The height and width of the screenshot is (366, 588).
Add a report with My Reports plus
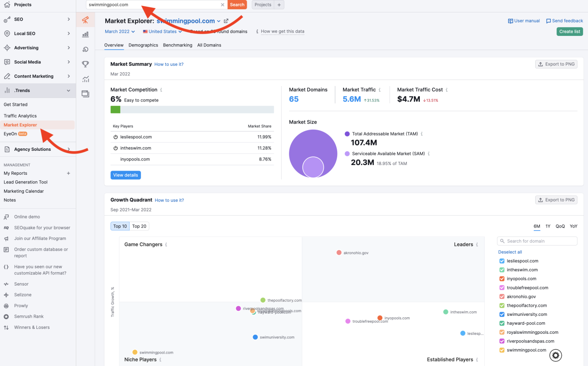[x=68, y=173]
